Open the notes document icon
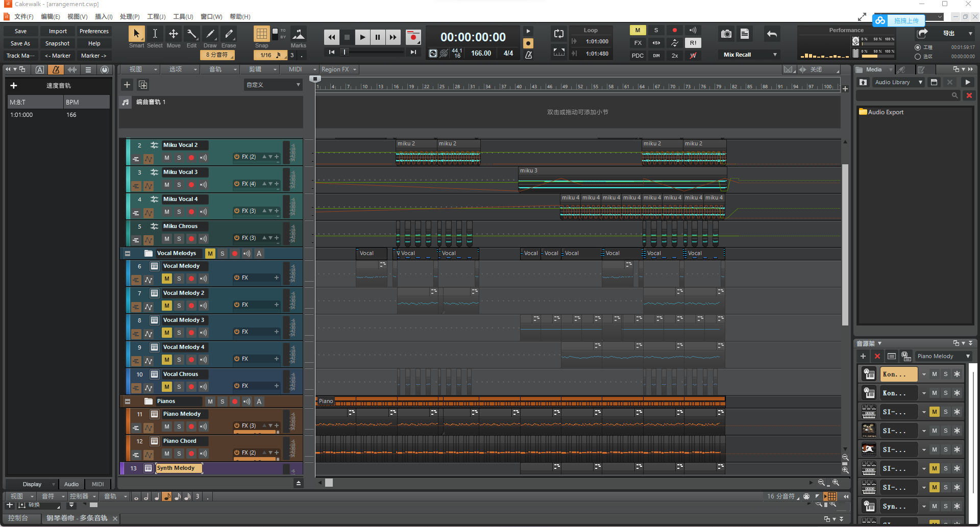Viewport: 980px width, 527px height. (x=745, y=34)
